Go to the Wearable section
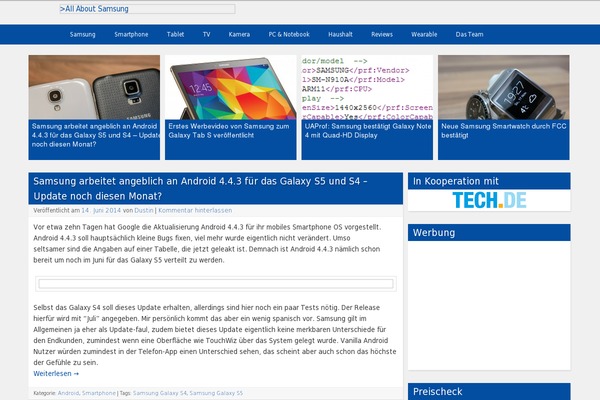Image resolution: width=600 pixels, height=400 pixels. click(x=424, y=34)
